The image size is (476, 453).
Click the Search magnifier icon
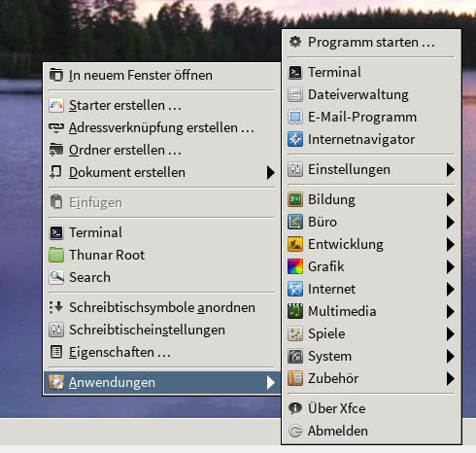point(56,277)
